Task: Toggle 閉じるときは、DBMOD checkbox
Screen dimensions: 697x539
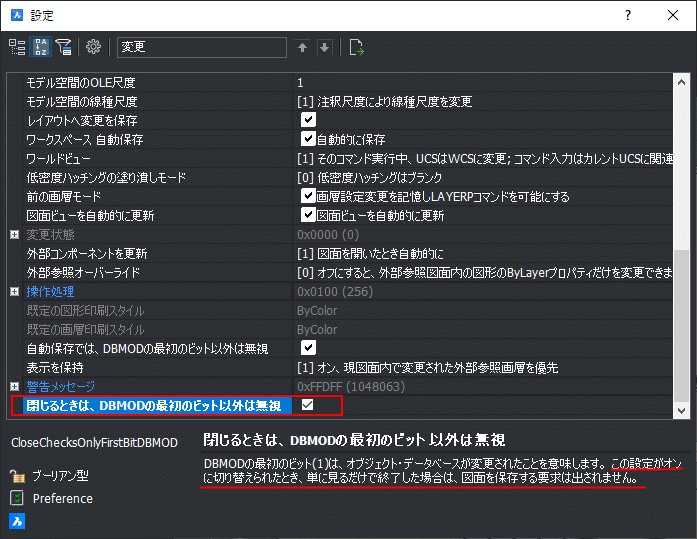Action: (x=308, y=405)
